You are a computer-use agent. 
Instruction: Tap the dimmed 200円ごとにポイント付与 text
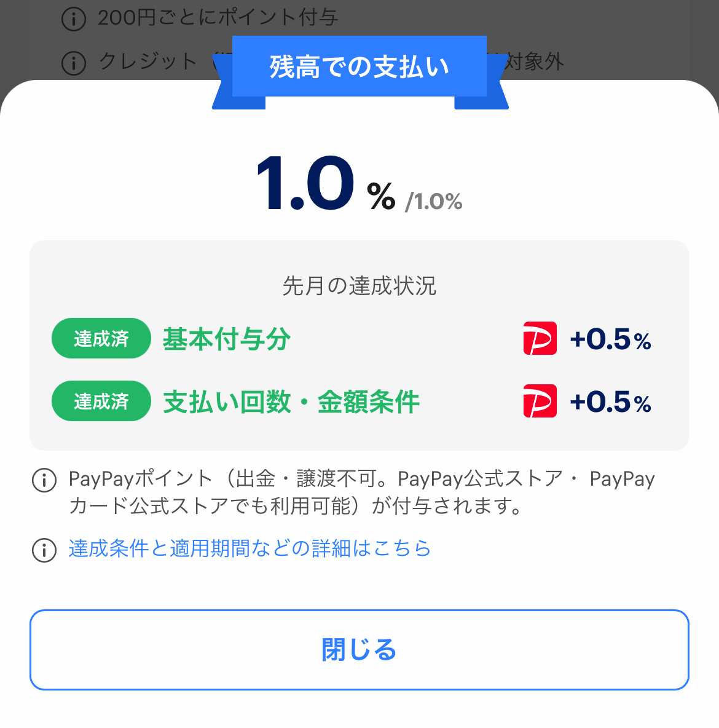click(x=218, y=18)
